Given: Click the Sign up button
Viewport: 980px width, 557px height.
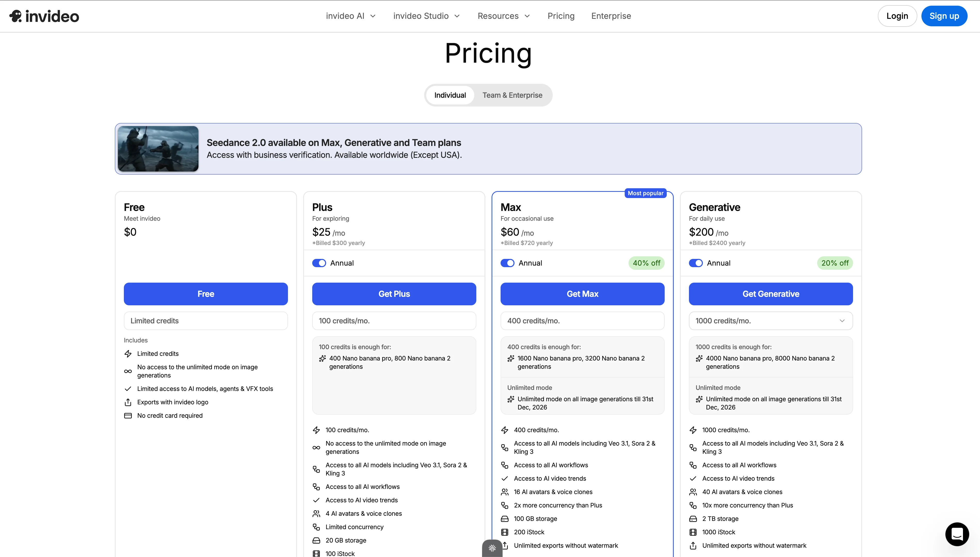Looking at the screenshot, I should click(x=944, y=16).
